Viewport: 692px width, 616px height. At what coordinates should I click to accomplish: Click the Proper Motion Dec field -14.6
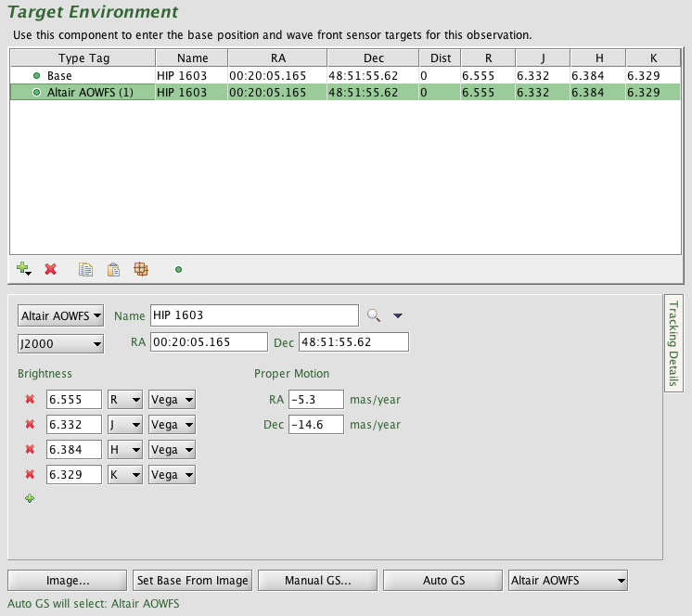click(316, 425)
